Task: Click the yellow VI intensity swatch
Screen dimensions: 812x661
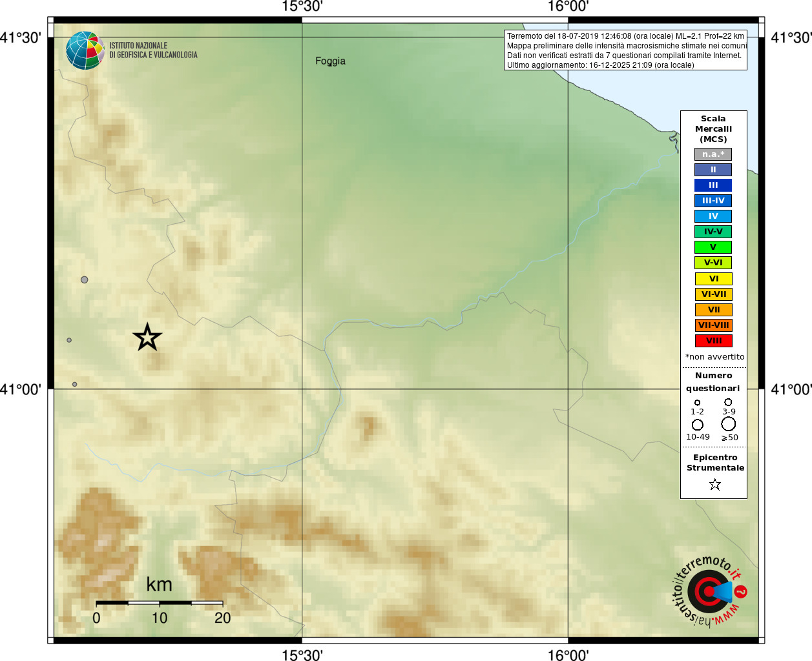Action: coord(714,279)
